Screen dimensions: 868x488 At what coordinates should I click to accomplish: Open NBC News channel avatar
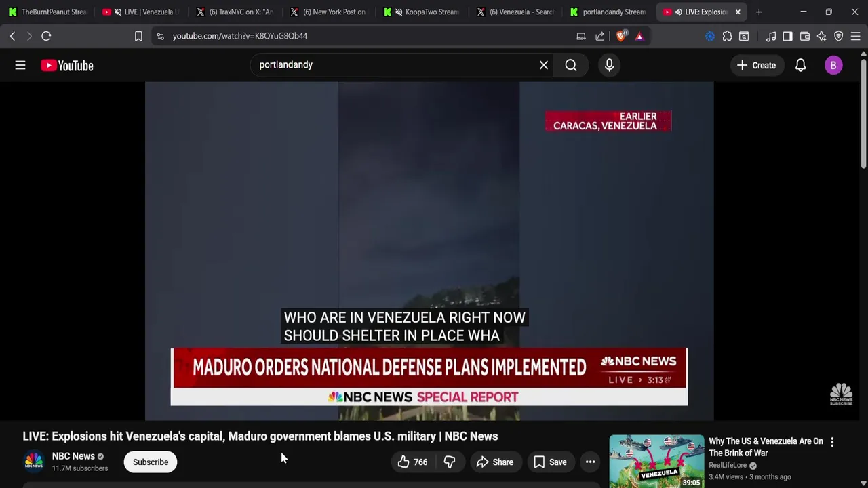click(34, 462)
